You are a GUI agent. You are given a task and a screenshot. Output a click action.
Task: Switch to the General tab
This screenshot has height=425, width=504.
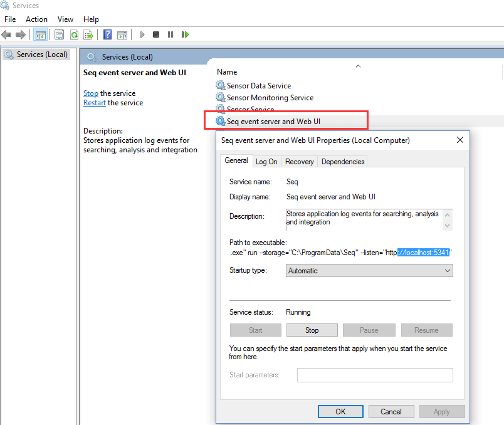(x=236, y=160)
